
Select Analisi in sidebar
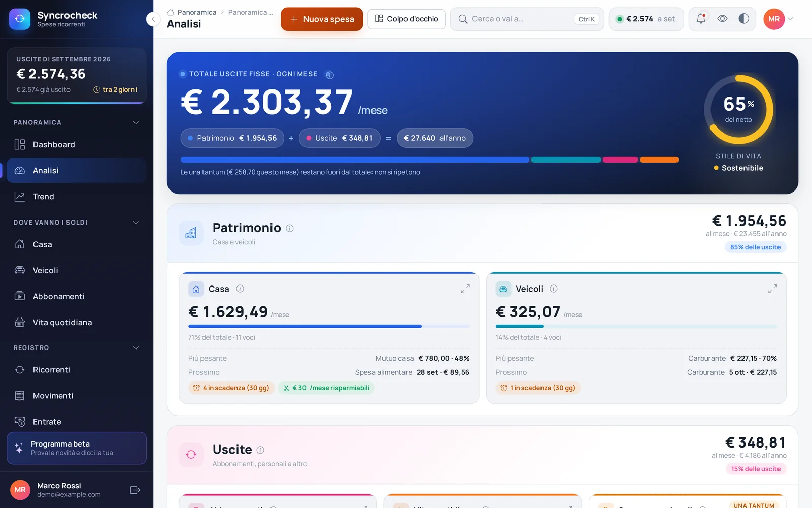pos(77,171)
